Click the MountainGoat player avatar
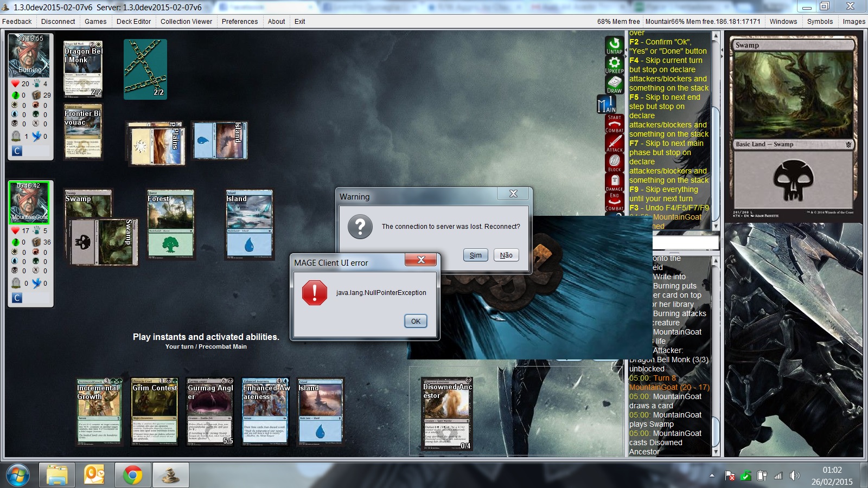This screenshot has height=488, width=868. pyautogui.click(x=29, y=202)
